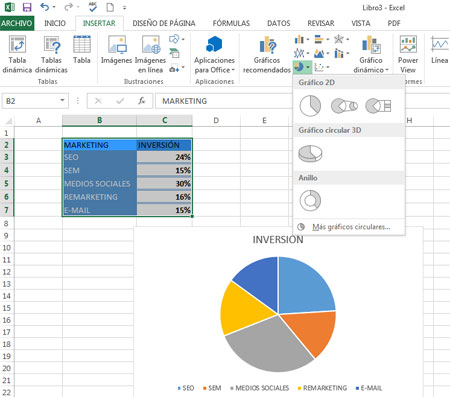Open the undo history dropdown arrow
The width and height of the screenshot is (450, 397).
pyautogui.click(x=54, y=7)
